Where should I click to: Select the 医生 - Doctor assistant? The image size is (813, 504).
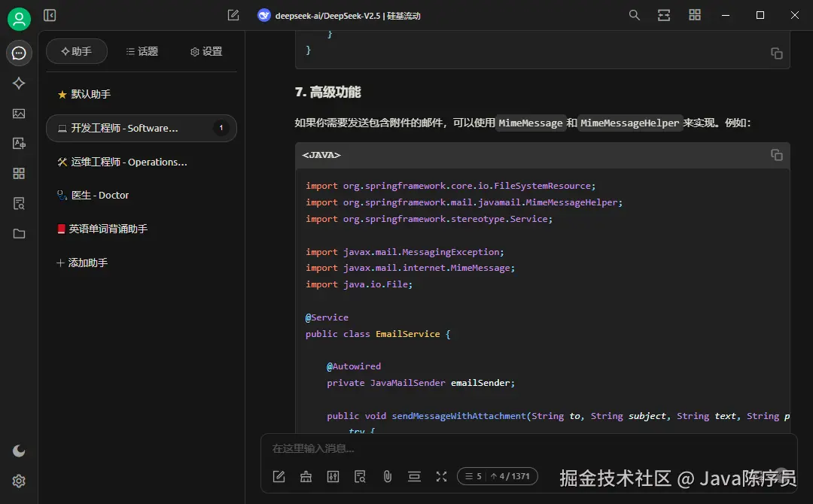(141, 196)
